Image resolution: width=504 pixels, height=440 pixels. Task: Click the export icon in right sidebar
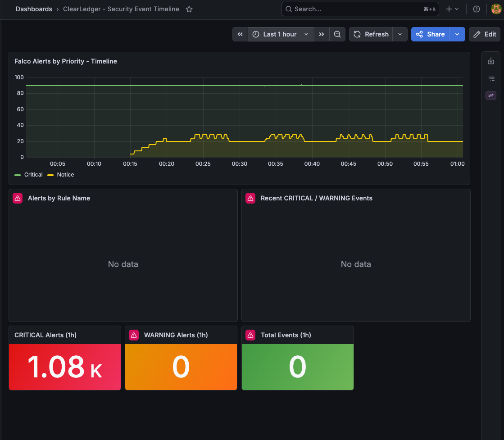491,61
